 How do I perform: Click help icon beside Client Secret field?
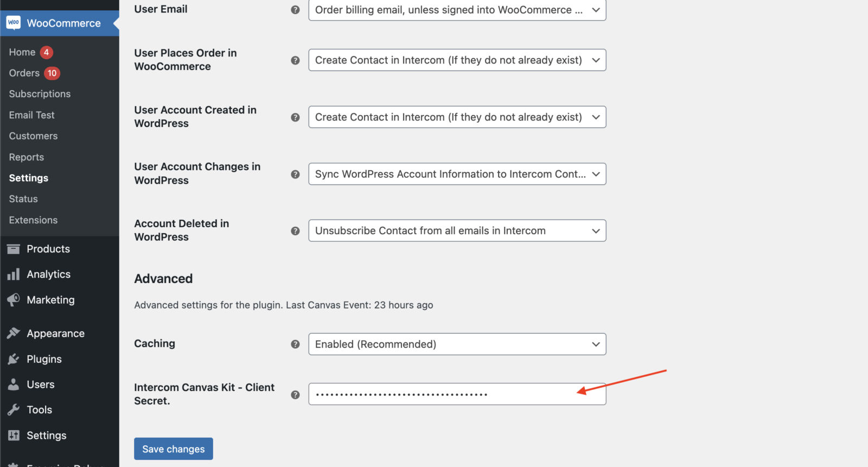coord(295,395)
